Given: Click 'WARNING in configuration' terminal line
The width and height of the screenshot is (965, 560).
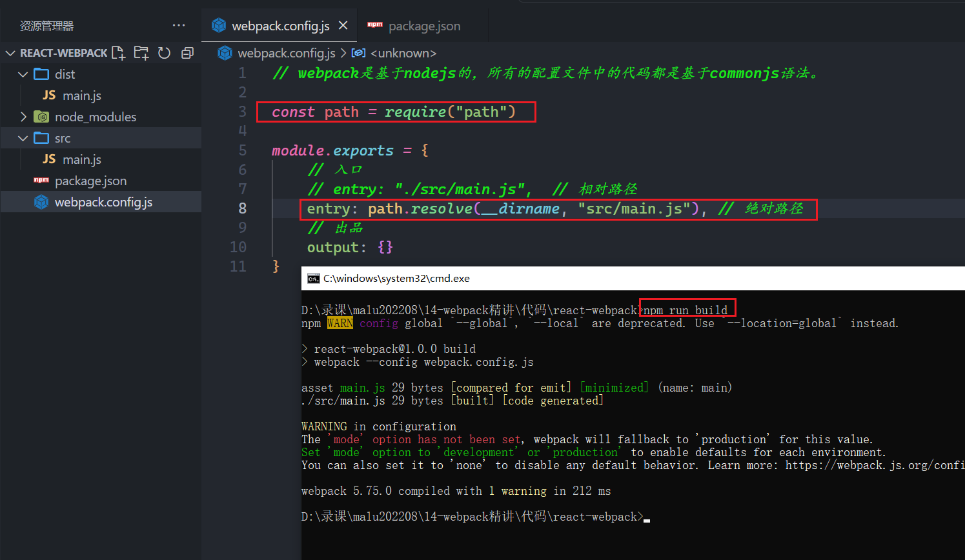Looking at the screenshot, I should 379,426.
